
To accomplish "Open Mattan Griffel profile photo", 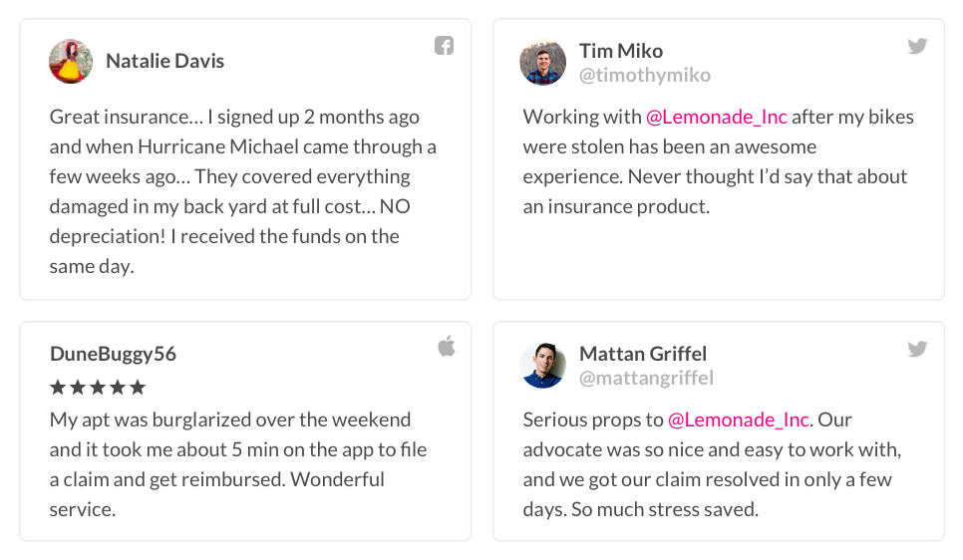I will point(543,366).
